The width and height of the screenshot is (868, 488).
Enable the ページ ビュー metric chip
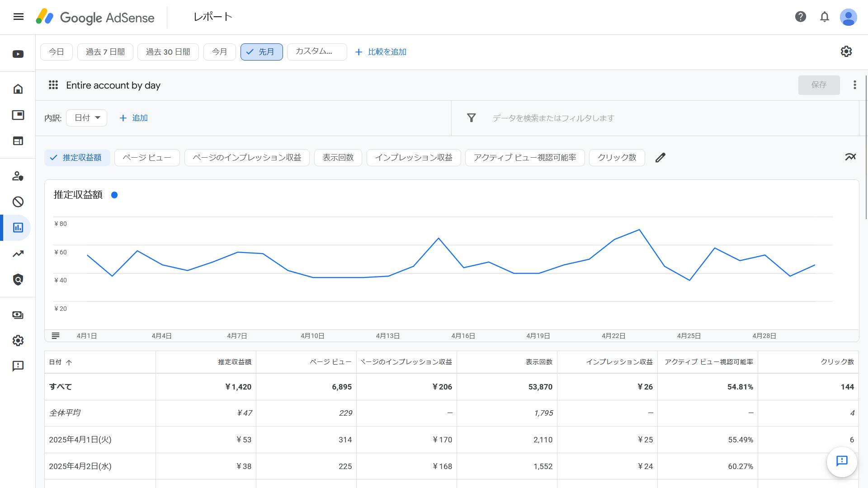pos(147,158)
